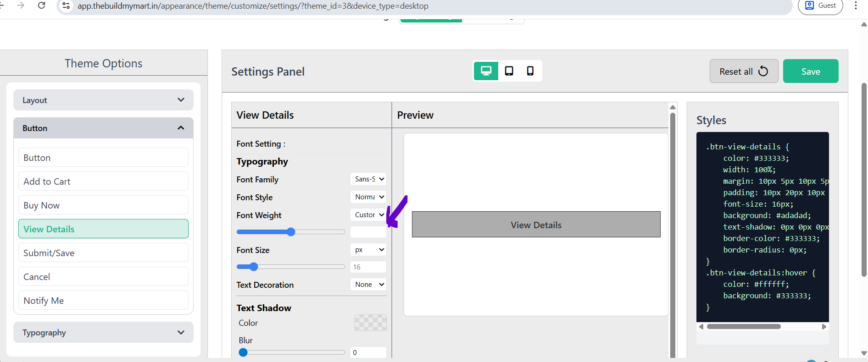Click the Styles scrollbar right arrow

[824, 327]
